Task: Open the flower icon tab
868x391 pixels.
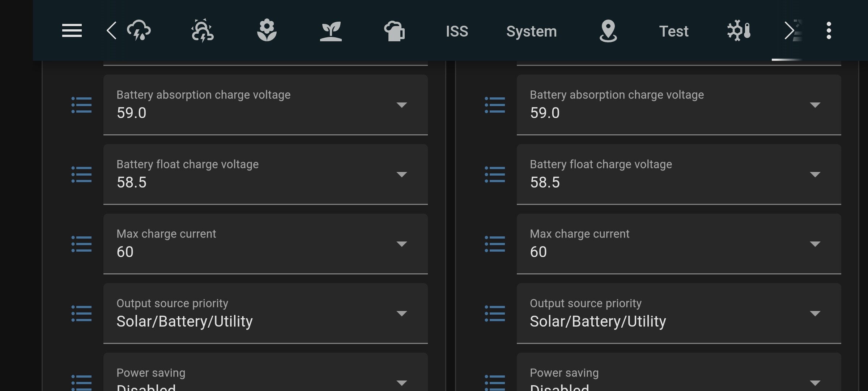Action: coord(267,31)
